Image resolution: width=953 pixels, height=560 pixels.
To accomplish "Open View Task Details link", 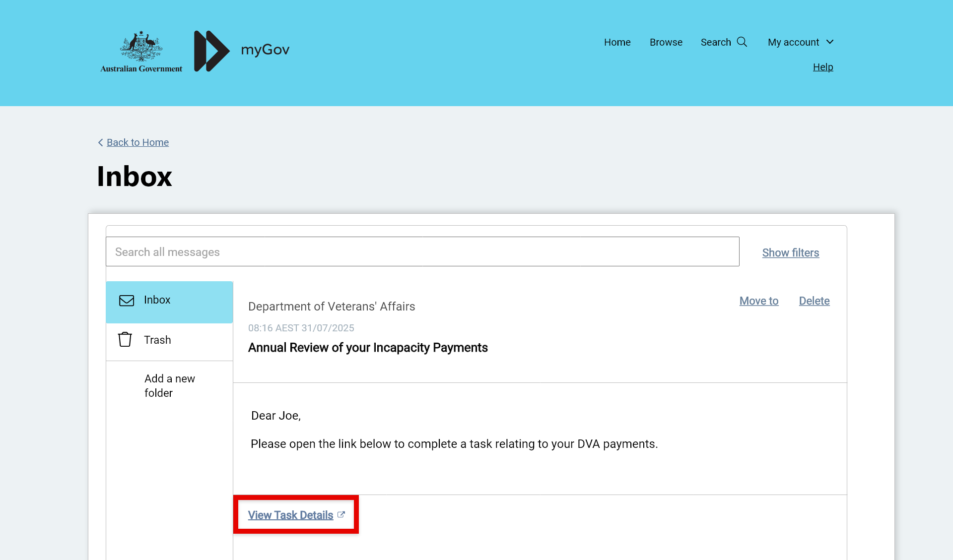I will click(290, 515).
